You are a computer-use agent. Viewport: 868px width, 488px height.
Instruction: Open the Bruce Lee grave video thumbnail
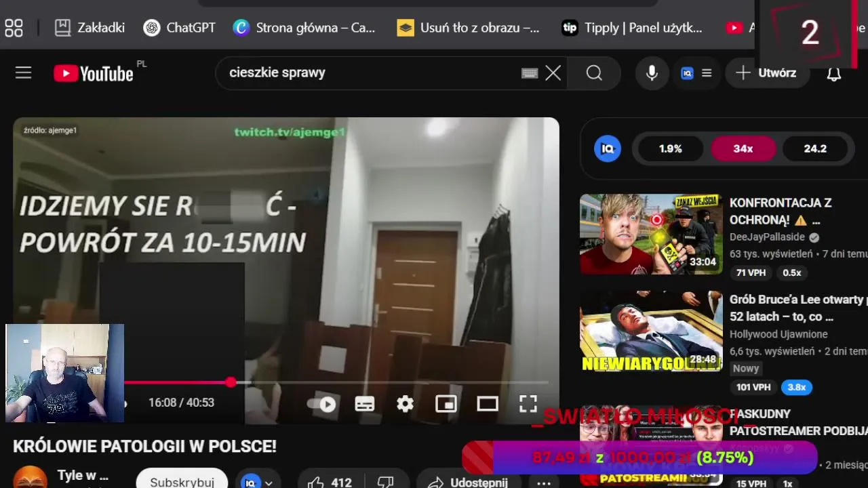click(651, 331)
